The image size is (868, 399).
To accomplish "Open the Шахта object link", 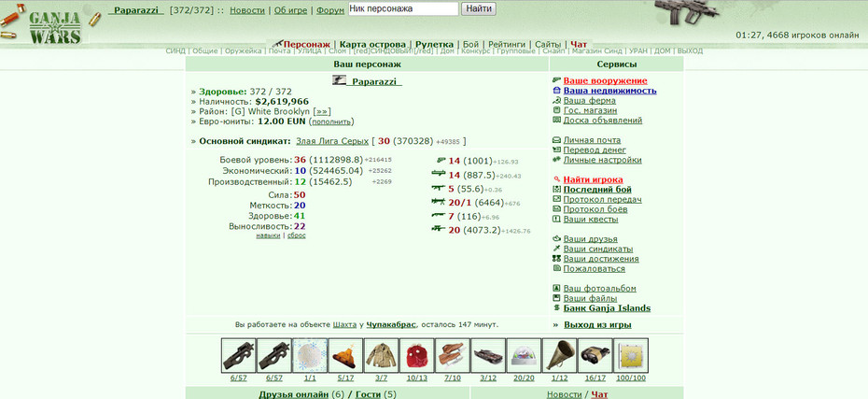I will [x=344, y=325].
